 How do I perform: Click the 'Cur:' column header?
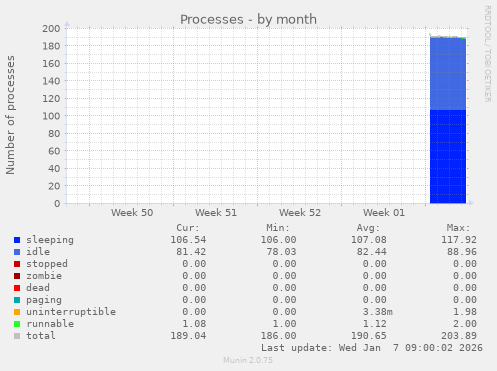188,228
